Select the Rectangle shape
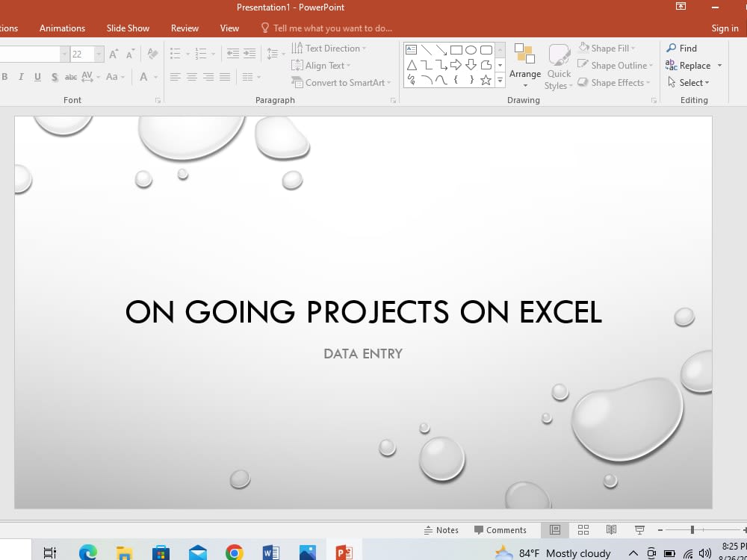Screen dimensions: 747x560 [456, 49]
